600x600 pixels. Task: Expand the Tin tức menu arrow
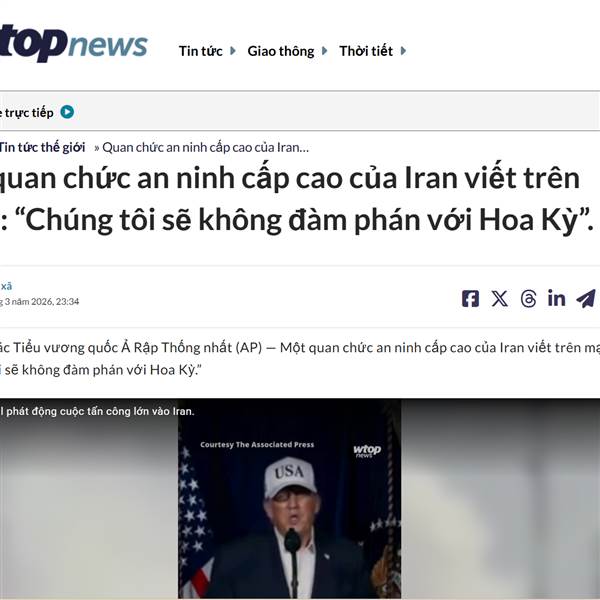232,51
